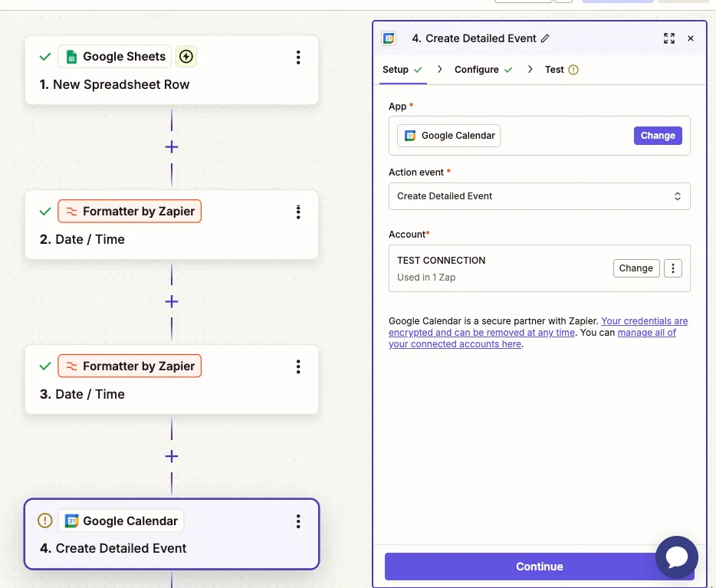
Task: Close the Create Detailed Event panel
Action: [691, 38]
